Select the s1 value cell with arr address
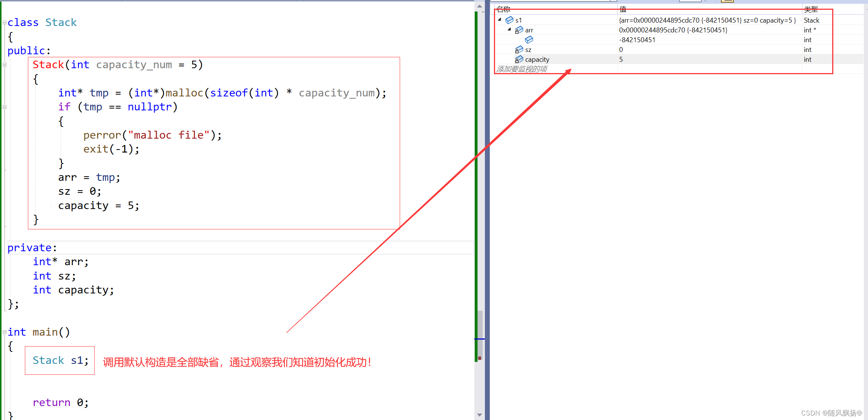 tap(710, 20)
